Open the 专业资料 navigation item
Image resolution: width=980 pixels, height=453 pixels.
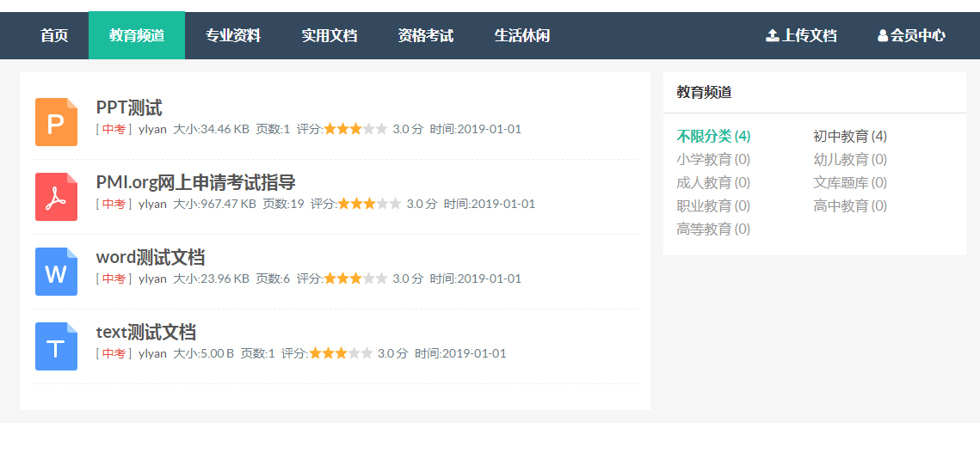pyautogui.click(x=233, y=35)
